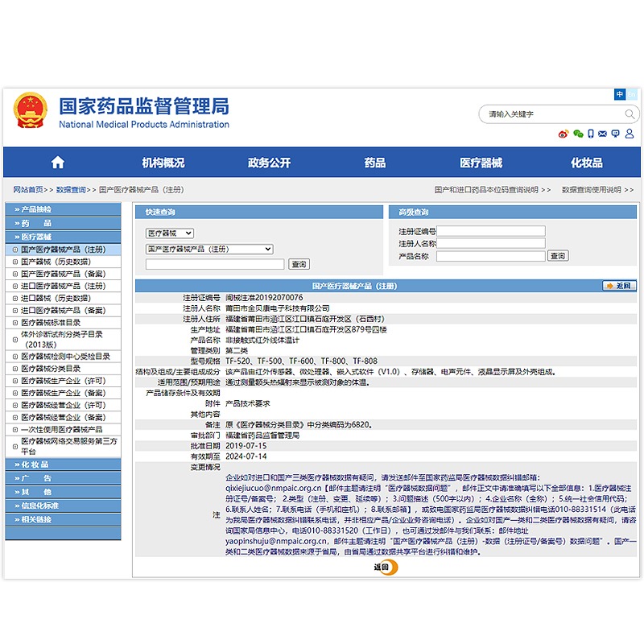Select 医疗器械生产企业（许可）in sidebar

click(x=64, y=381)
